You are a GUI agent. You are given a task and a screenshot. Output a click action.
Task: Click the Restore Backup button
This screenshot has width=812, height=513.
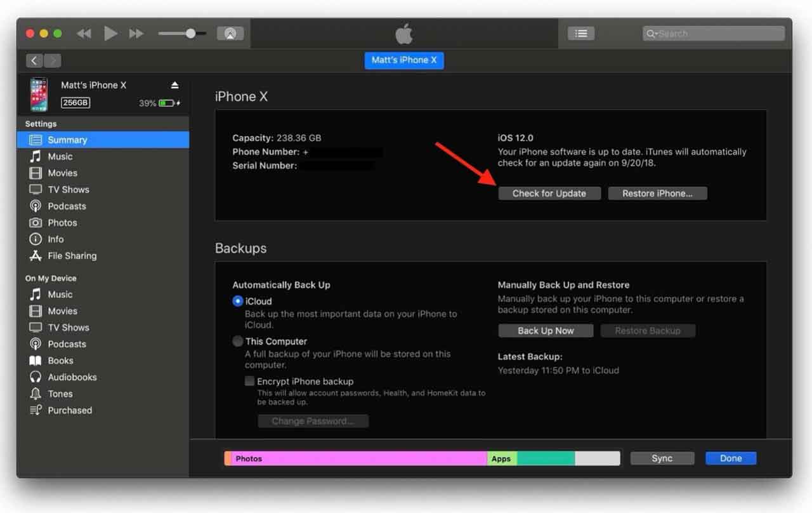(647, 331)
